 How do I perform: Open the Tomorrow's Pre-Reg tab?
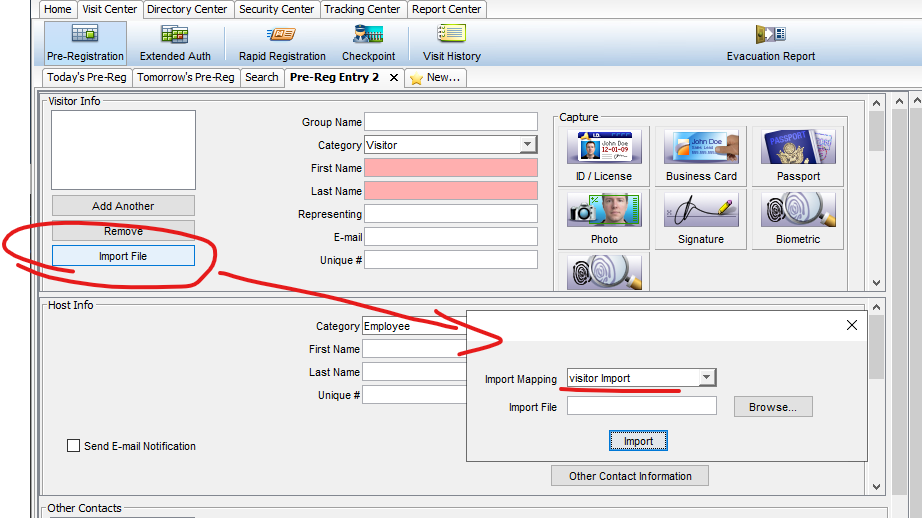tap(186, 77)
